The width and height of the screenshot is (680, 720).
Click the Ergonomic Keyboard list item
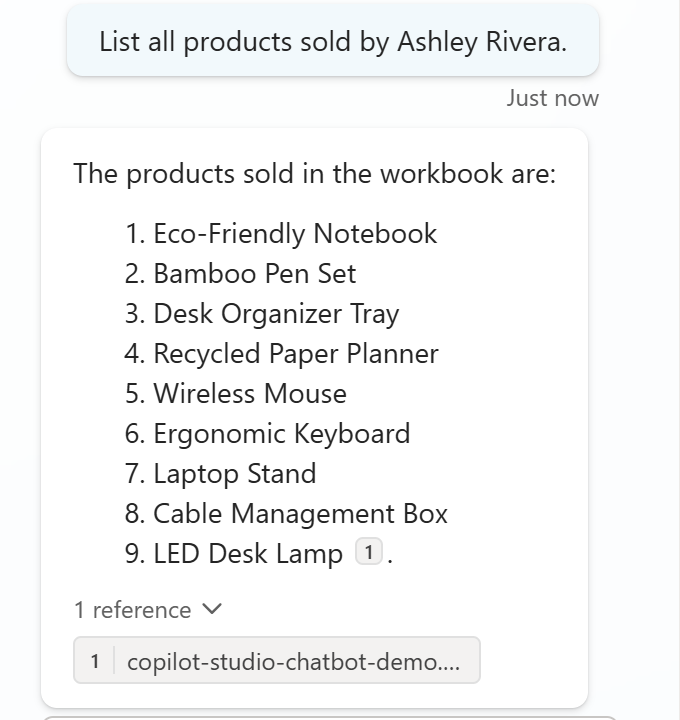click(x=281, y=434)
